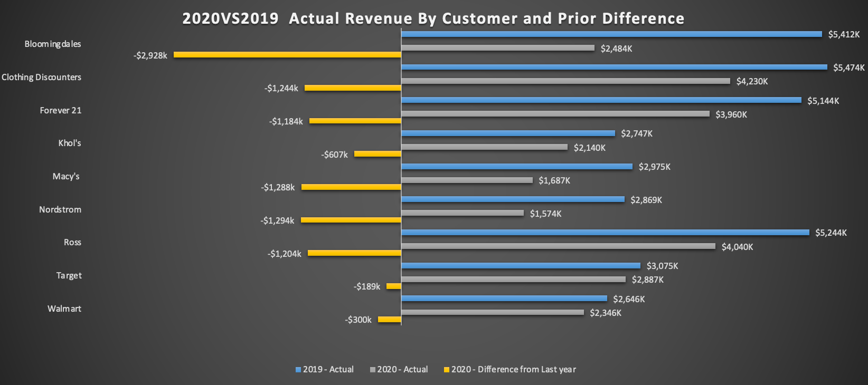Select the Nordstrom axis label
Screen dimensions: 868x385
[x=60, y=209]
